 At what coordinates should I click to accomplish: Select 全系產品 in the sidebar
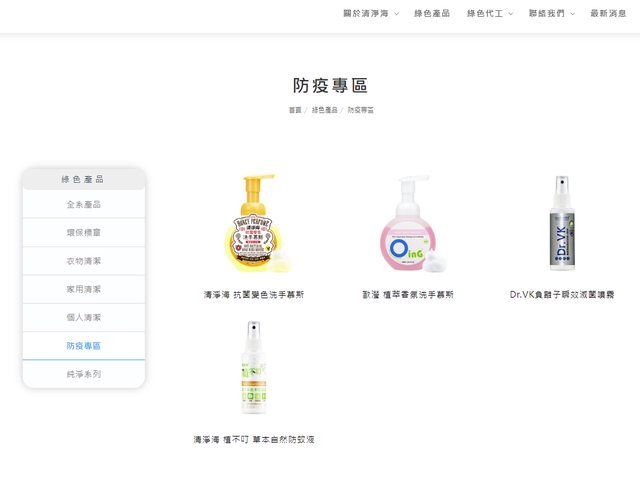click(x=83, y=204)
